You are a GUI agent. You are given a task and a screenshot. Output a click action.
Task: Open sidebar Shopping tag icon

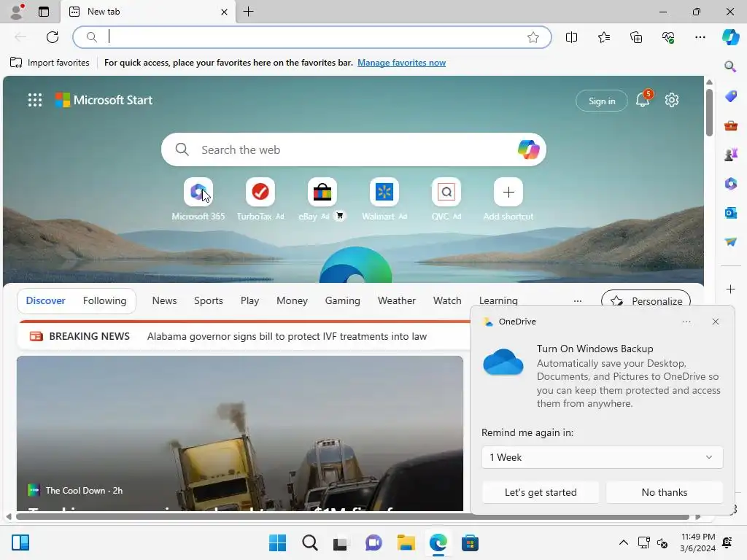coord(731,96)
